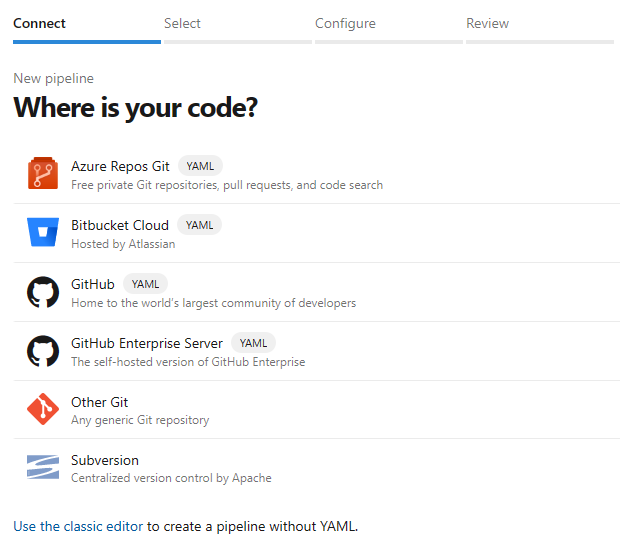Click the Bitbucket Cloud bucket icon
Viewport: 620px width, 557px height.
click(x=43, y=233)
